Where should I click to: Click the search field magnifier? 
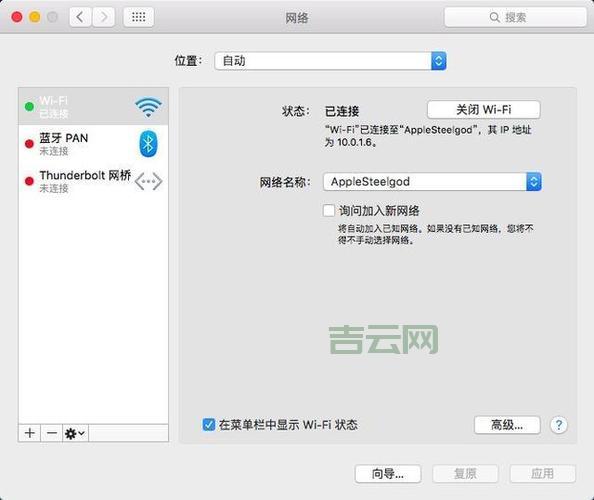tap(494, 17)
